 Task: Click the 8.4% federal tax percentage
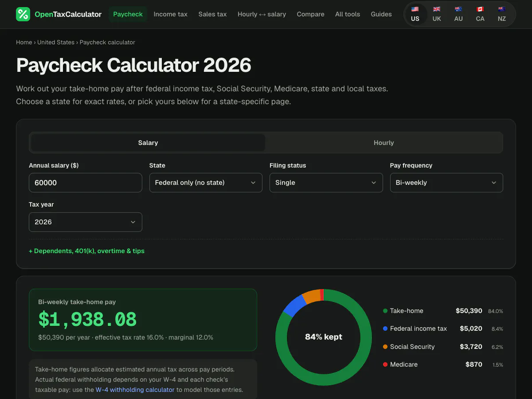[497, 329]
